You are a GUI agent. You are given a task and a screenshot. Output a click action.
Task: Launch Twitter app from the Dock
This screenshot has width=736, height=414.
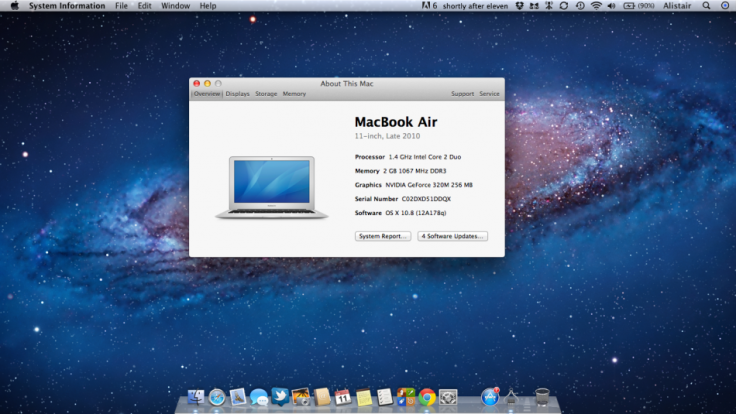tap(280, 397)
